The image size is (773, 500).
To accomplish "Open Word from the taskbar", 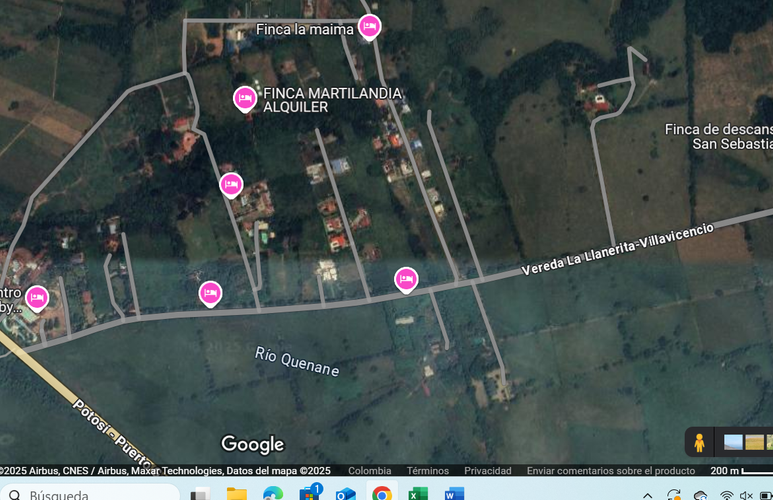I will click(454, 494).
